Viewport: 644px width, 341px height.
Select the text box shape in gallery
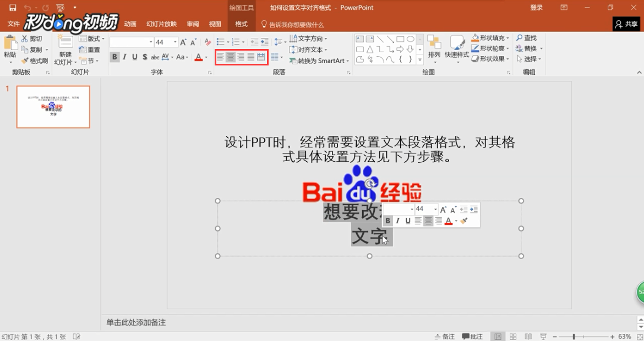tap(360, 40)
